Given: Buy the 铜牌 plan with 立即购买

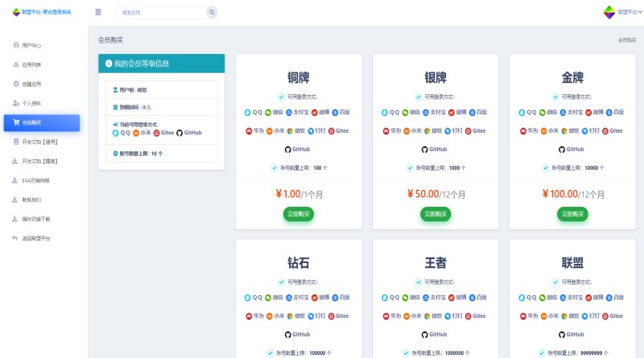Looking at the screenshot, I should click(298, 214).
